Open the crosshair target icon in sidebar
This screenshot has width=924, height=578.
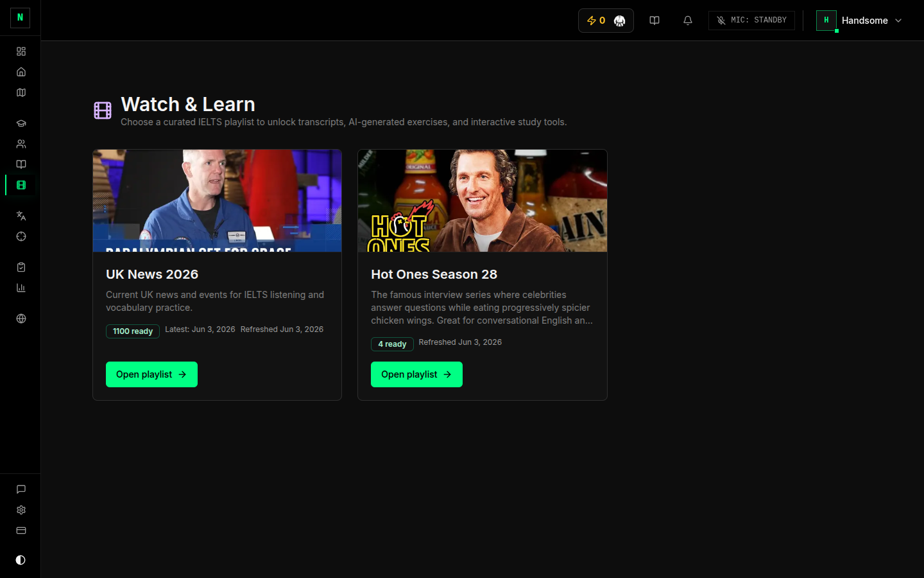[x=21, y=236]
